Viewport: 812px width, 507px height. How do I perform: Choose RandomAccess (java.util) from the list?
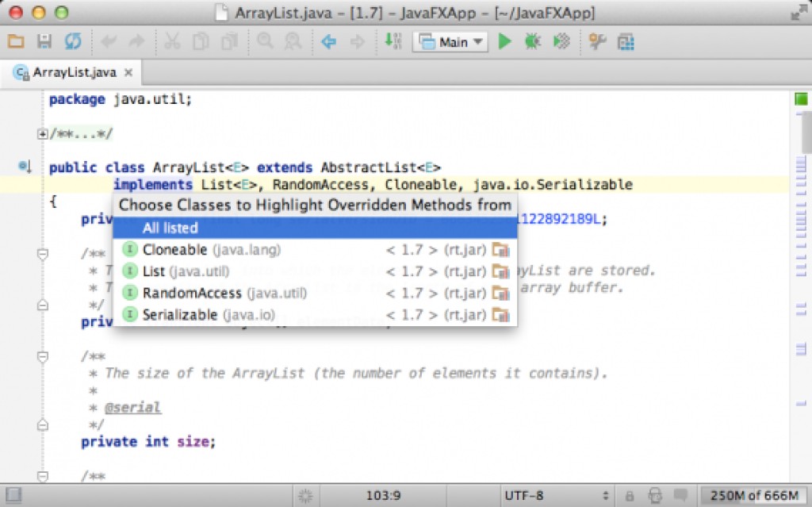point(315,293)
